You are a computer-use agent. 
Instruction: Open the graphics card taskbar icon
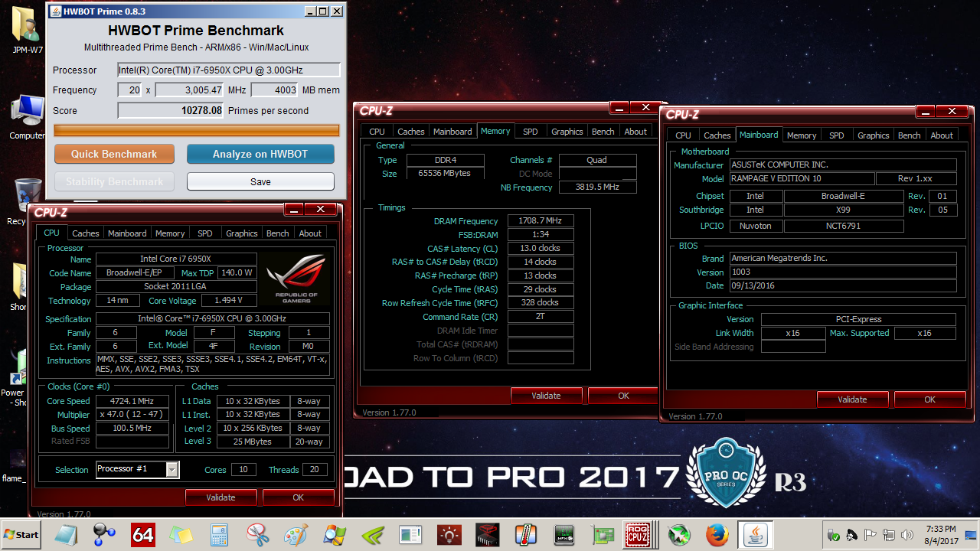603,534
